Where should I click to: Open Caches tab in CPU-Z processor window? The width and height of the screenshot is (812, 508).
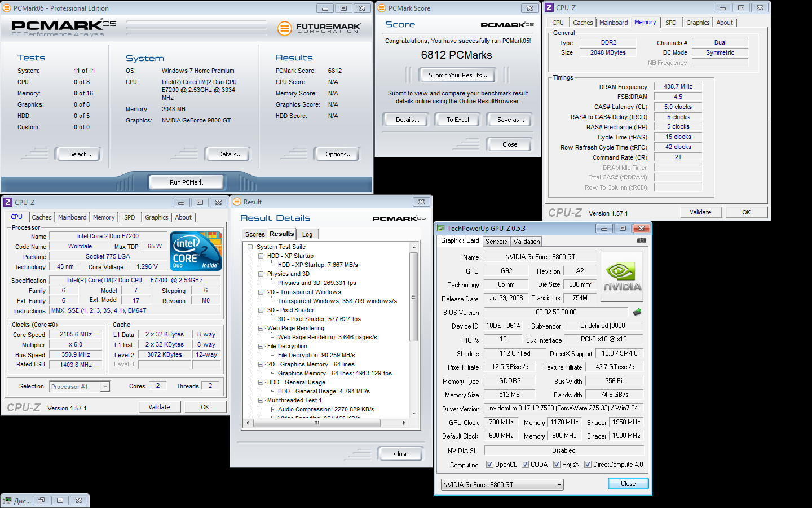point(42,217)
